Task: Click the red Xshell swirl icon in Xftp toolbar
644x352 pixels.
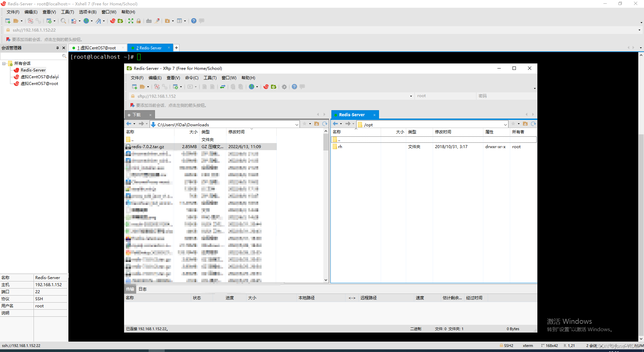Action: (266, 87)
